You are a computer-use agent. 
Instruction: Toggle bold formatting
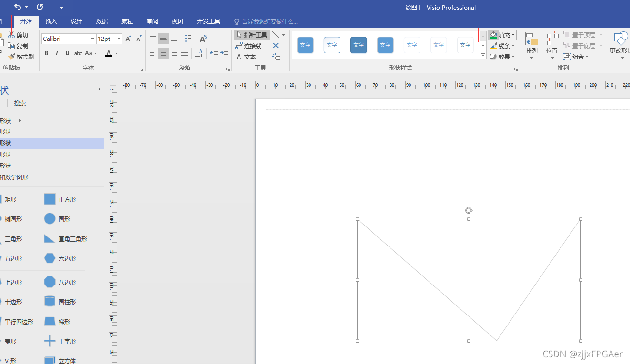coord(46,53)
